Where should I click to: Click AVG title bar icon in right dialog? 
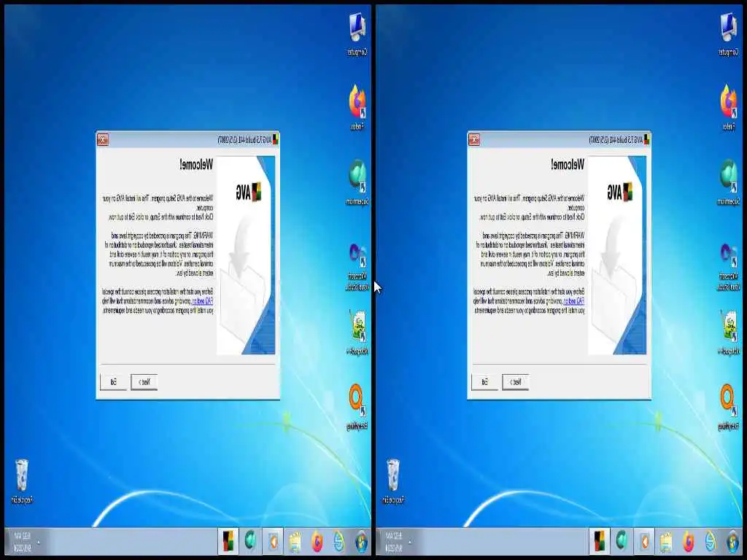[646, 139]
